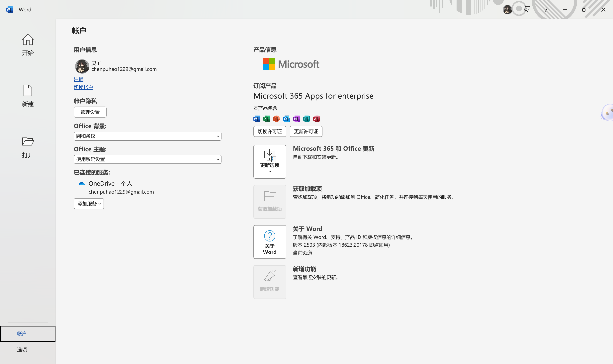Open the 更新选项 dropdown tile
Image resolution: width=613 pixels, height=364 pixels.
270,162
